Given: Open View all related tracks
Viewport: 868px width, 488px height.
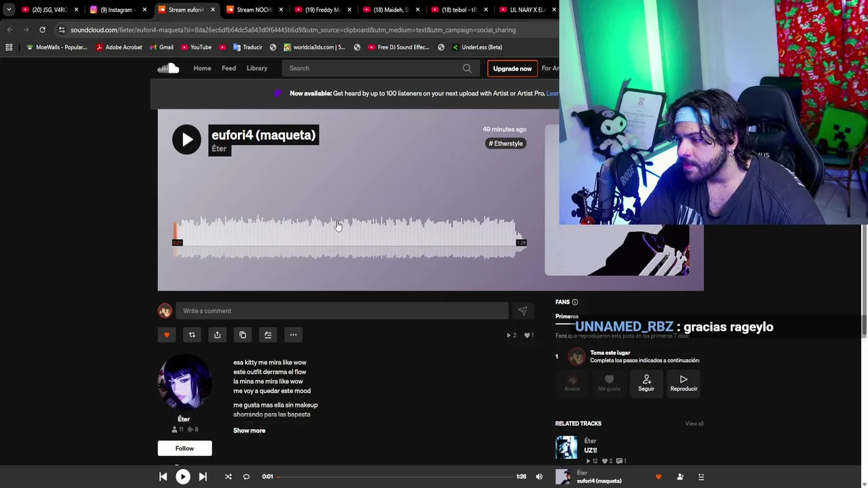Looking at the screenshot, I should click(x=694, y=424).
